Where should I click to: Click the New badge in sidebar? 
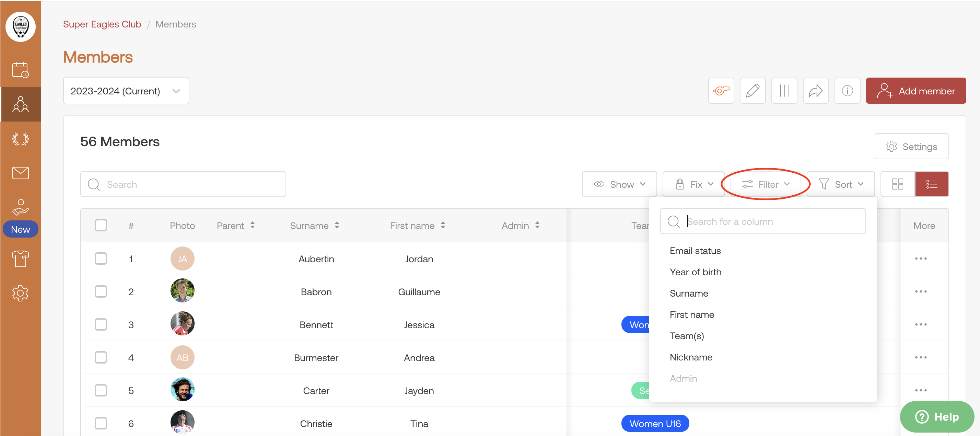[x=21, y=229]
